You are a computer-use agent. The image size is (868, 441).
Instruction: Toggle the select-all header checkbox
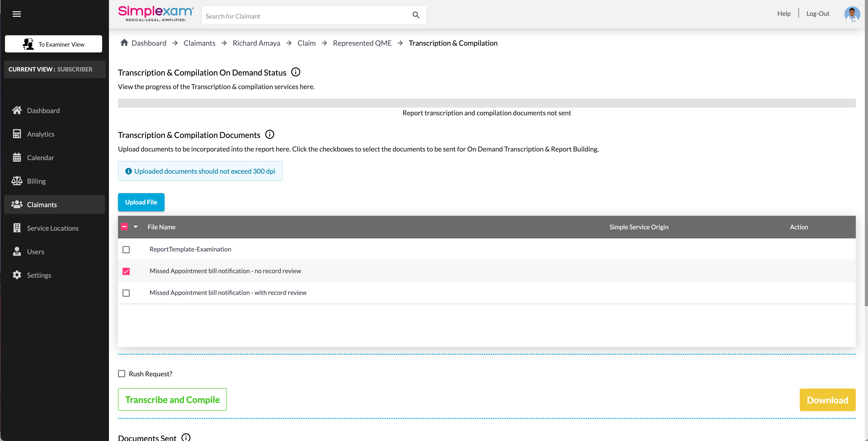(x=124, y=227)
